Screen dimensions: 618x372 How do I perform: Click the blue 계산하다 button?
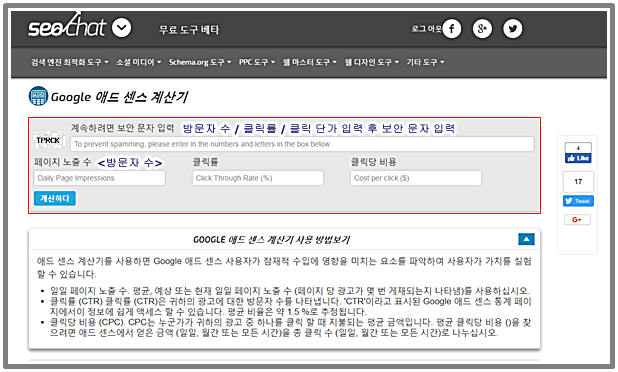tap(55, 199)
